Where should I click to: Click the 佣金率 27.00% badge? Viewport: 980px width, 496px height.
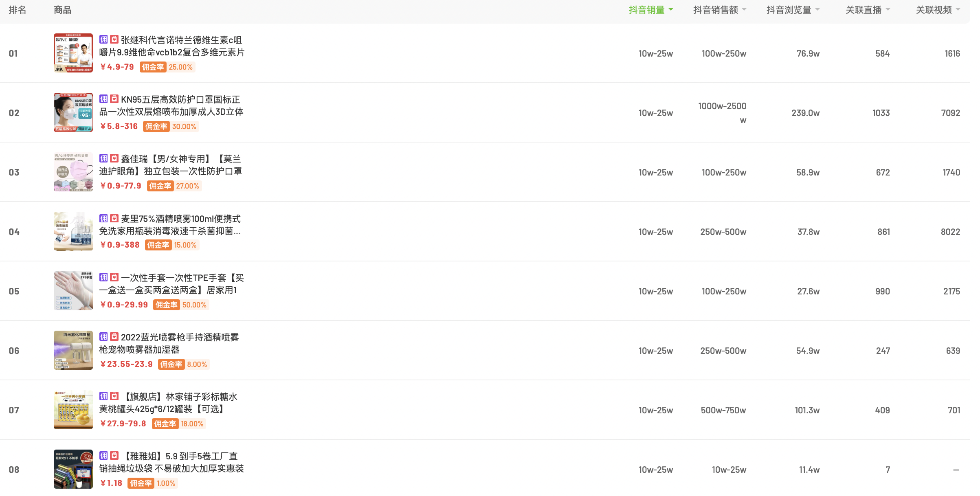click(x=174, y=186)
